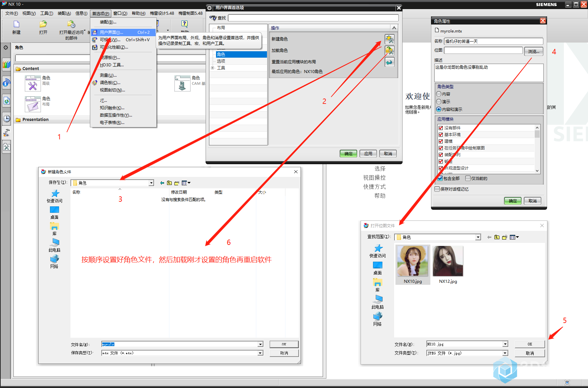
Task: Click 桌面 icon in 打开位图文件 dialog
Action: click(x=378, y=265)
